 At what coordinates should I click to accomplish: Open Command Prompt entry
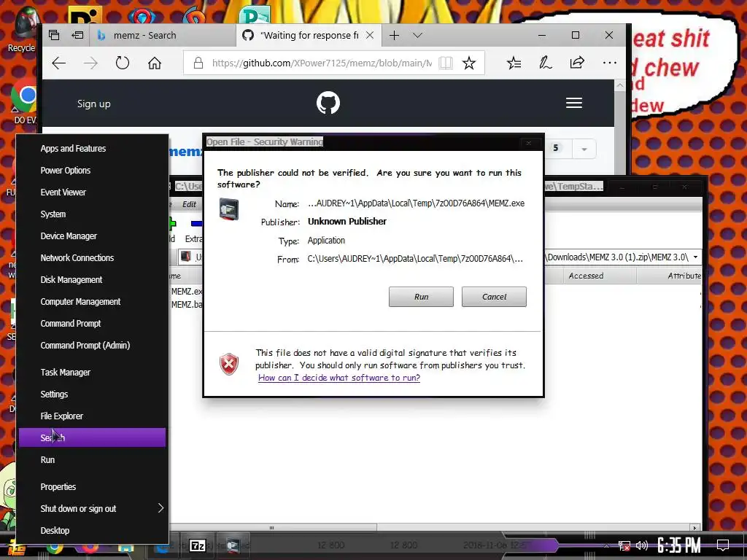coord(71,324)
